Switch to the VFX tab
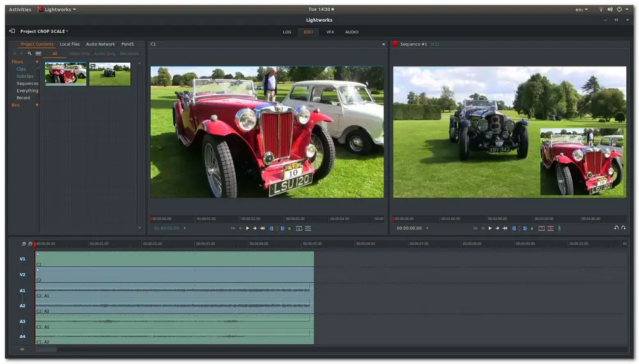Image resolution: width=639 pixels, height=364 pixels. (x=330, y=32)
